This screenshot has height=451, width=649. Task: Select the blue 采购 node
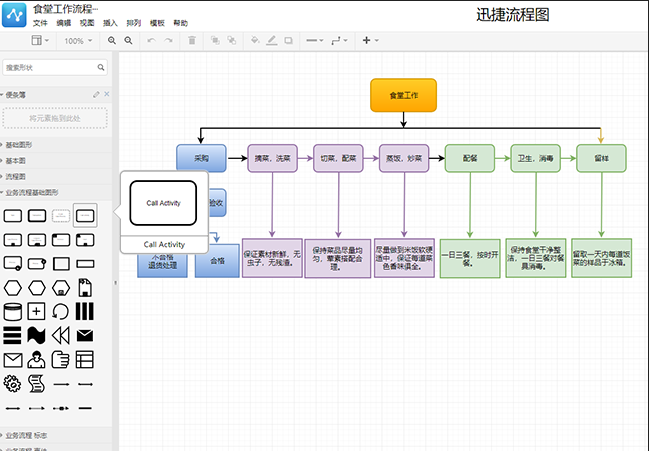(x=201, y=158)
